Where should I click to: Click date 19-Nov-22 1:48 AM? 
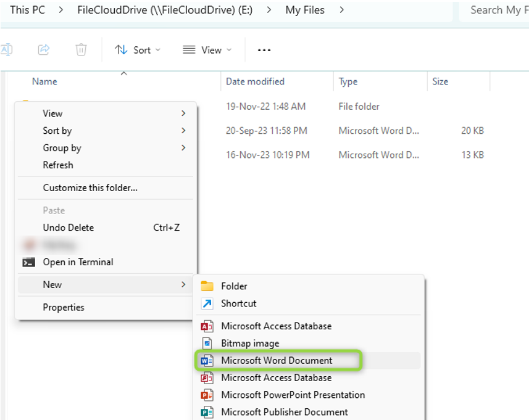click(x=265, y=107)
